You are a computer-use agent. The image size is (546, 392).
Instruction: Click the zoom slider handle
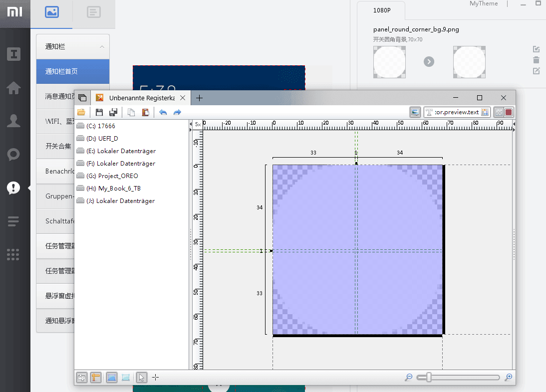click(429, 378)
